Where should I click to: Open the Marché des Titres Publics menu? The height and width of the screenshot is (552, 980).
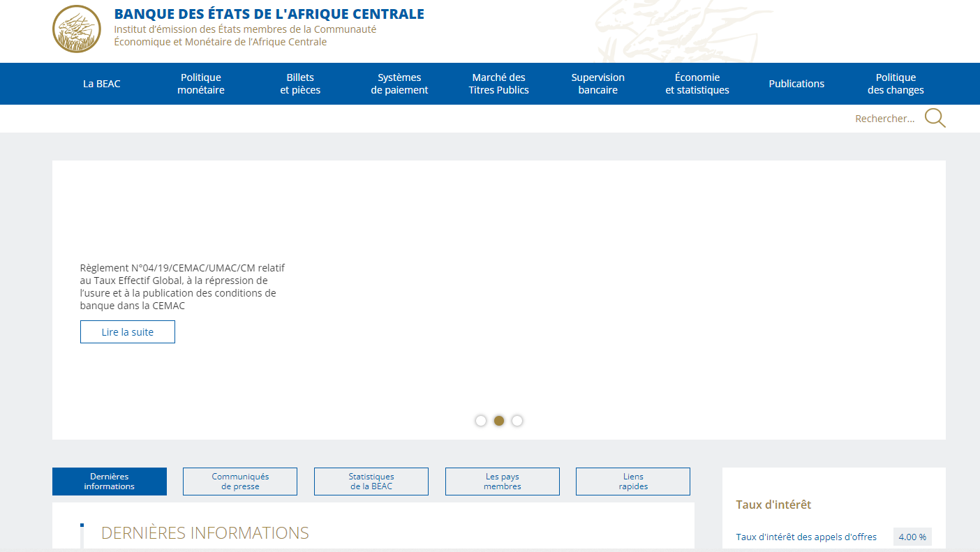click(x=499, y=84)
